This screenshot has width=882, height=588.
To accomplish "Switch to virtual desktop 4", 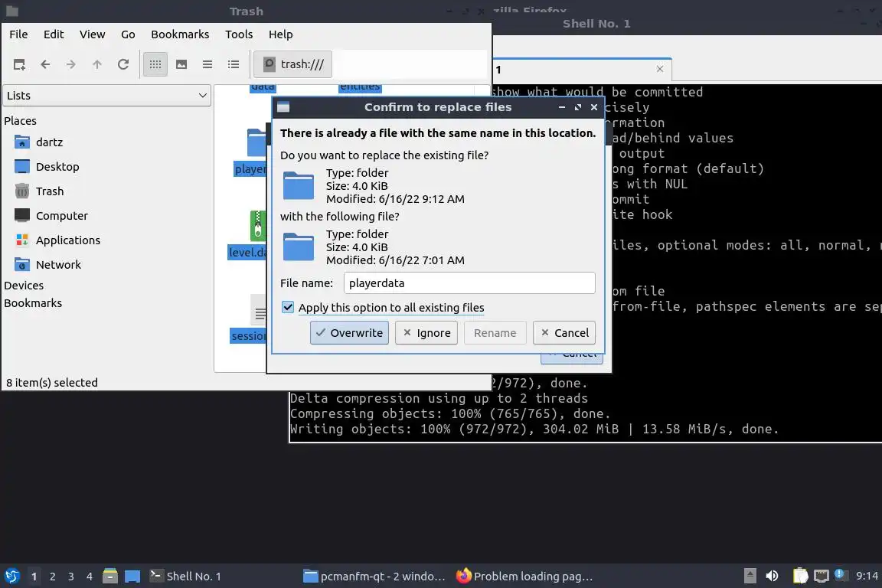I will (x=89, y=577).
